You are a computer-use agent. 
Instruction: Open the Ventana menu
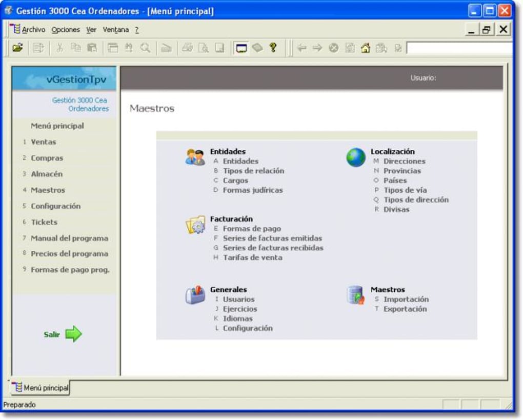point(116,30)
